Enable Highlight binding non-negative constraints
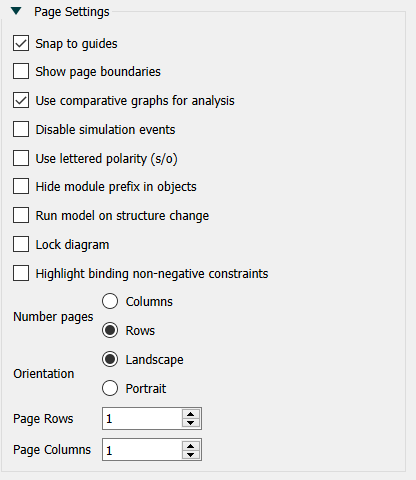The width and height of the screenshot is (416, 480). (x=21, y=273)
